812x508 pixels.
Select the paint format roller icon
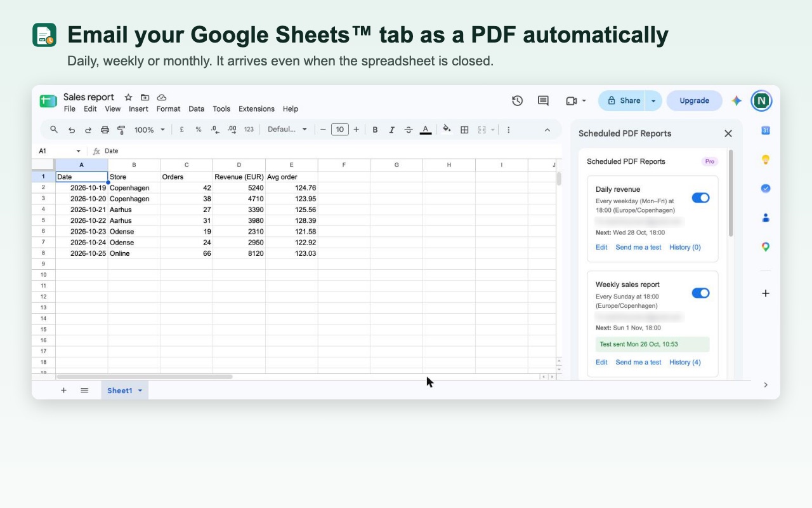click(121, 130)
